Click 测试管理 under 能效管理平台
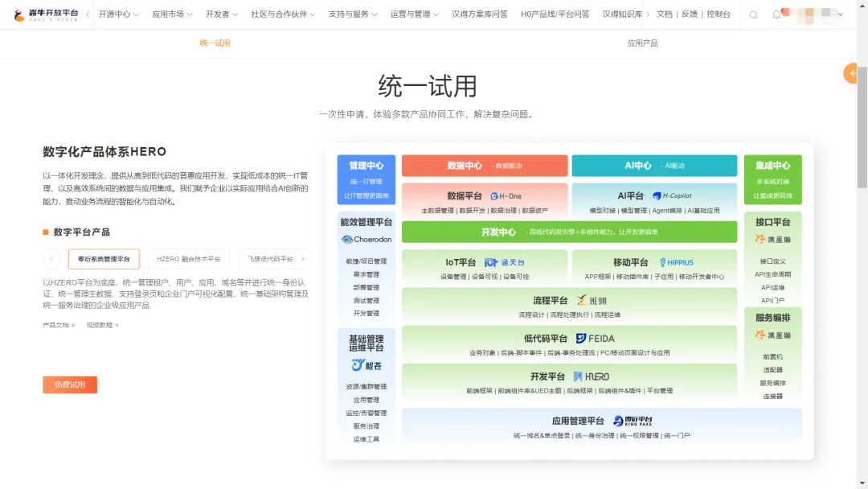868x489 pixels. click(366, 301)
